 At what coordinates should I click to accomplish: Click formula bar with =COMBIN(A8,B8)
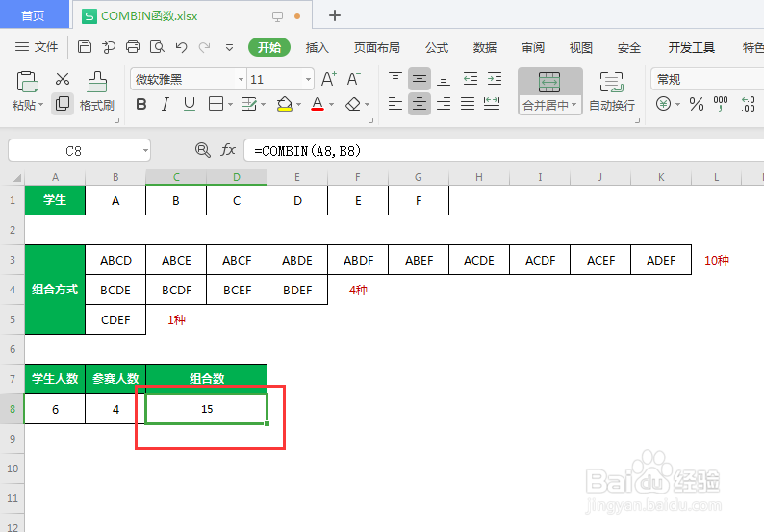(x=504, y=150)
